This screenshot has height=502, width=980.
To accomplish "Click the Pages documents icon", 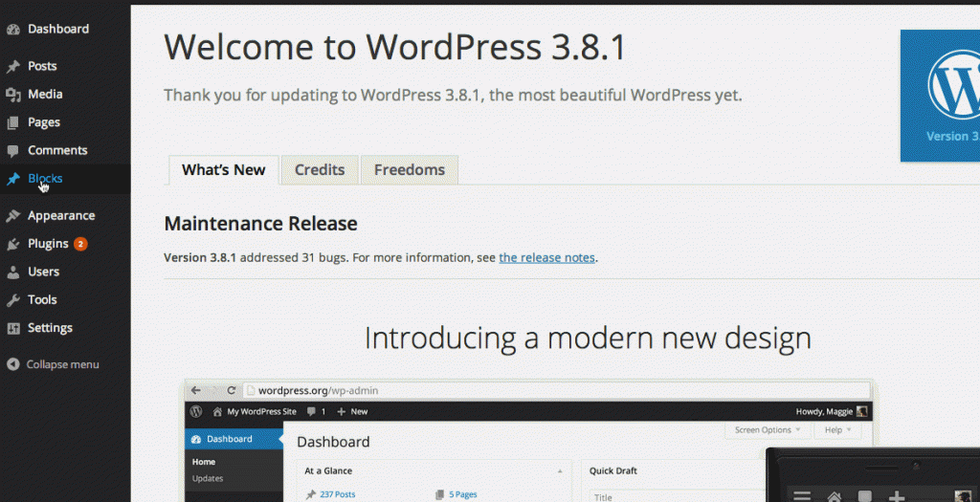I will click(x=13, y=123).
